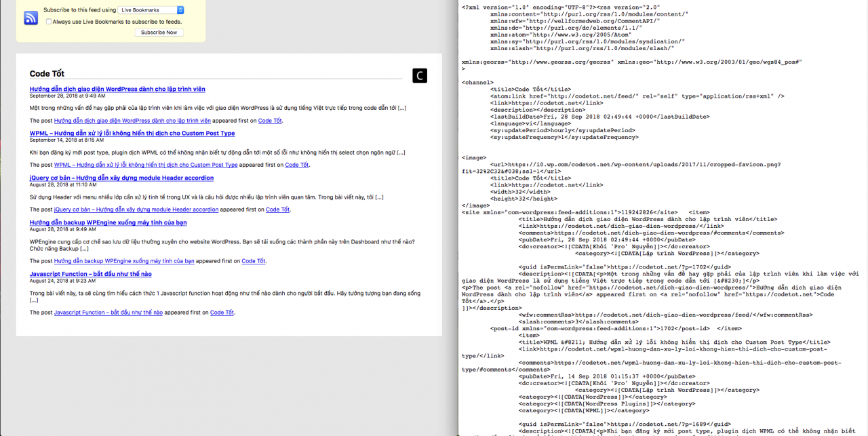Click the '<guid isPermaLink="false">...?p=1689' line
This screenshot has height=436, width=868.
(625, 424)
